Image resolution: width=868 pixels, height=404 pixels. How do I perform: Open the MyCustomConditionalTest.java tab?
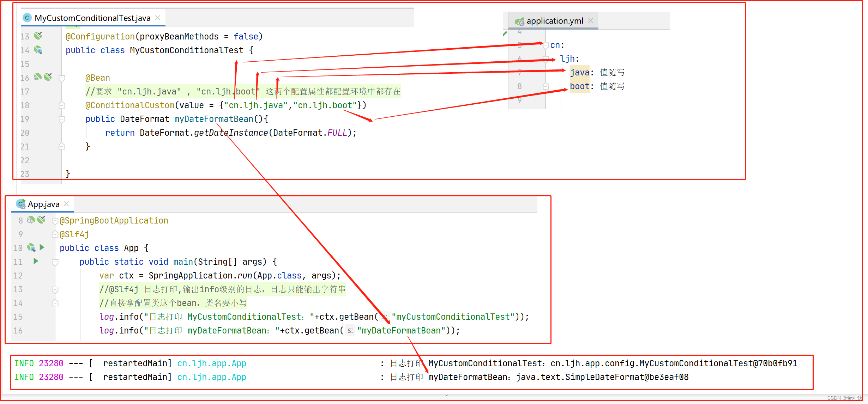click(92, 18)
